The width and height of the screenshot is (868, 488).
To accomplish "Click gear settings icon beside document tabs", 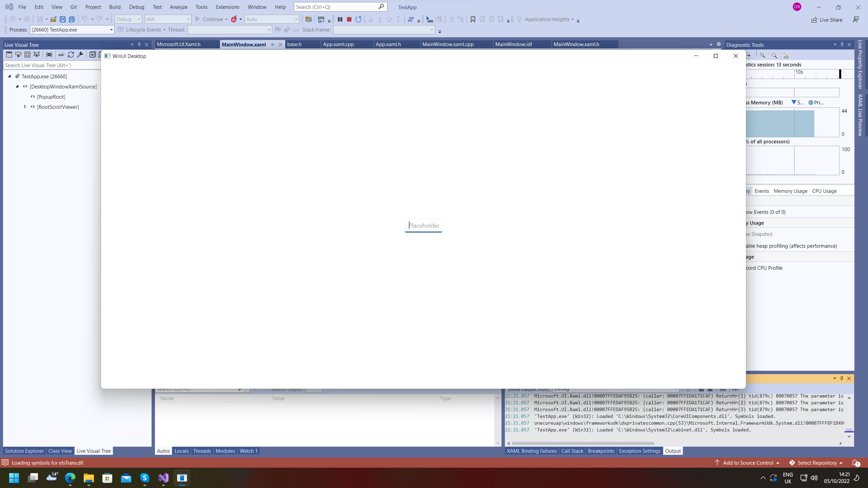I will click(718, 44).
